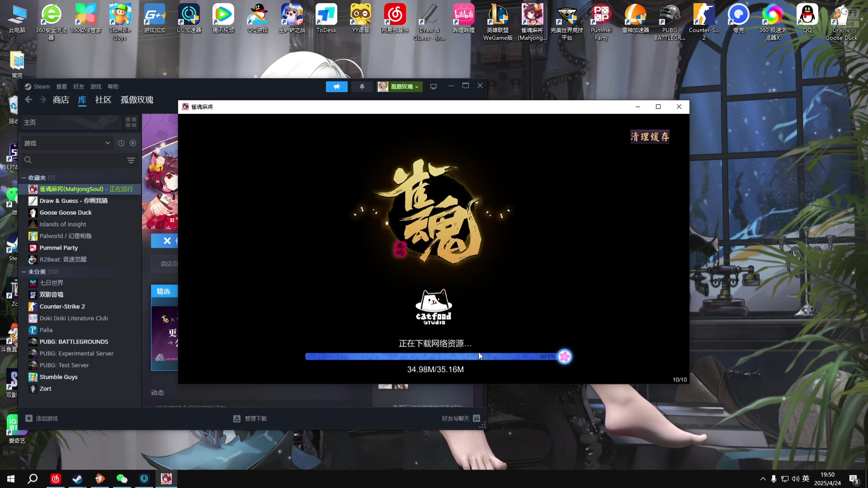The height and width of the screenshot is (488, 868).
Task: Open the 好友 menu in Steam
Action: point(79,87)
